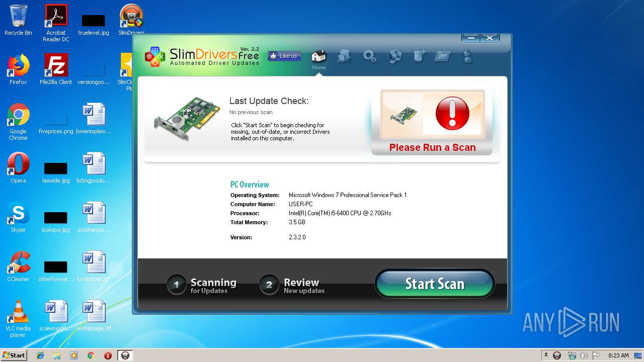The image size is (644, 362).
Task: Select step 1 Scanning for Updates
Action: click(x=202, y=285)
